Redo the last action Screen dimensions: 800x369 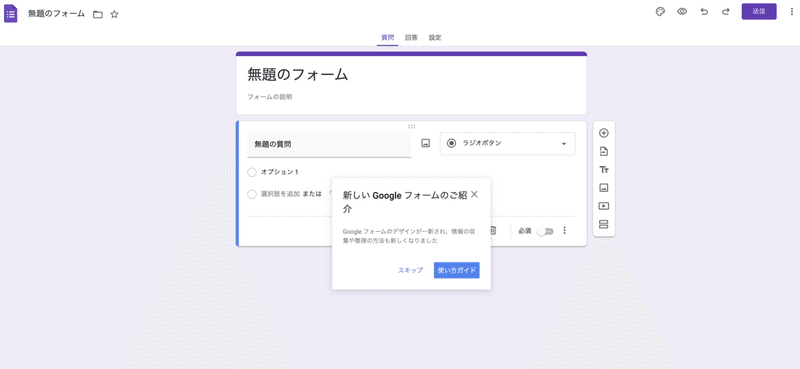(x=726, y=12)
